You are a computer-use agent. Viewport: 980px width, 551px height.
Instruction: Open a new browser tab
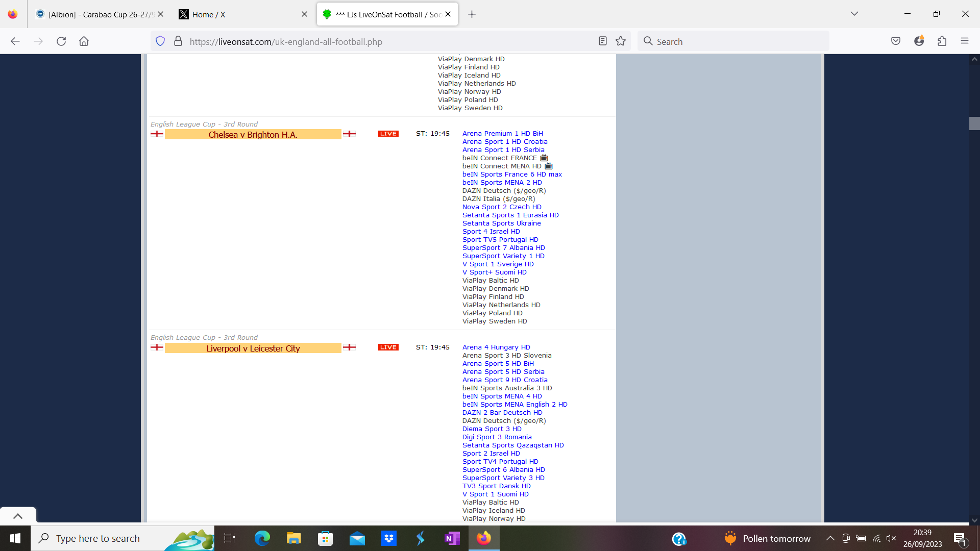[x=472, y=14]
